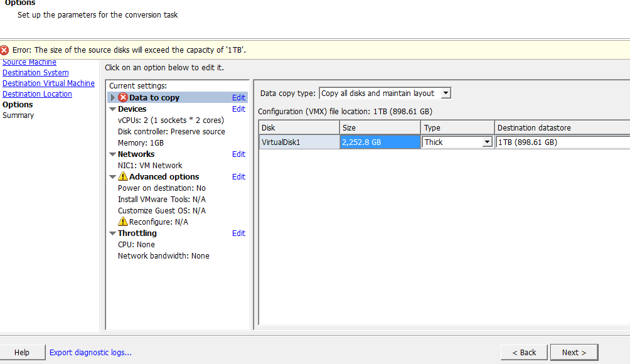Collapse the Networks section
The height and width of the screenshot is (364, 630).
click(x=112, y=154)
